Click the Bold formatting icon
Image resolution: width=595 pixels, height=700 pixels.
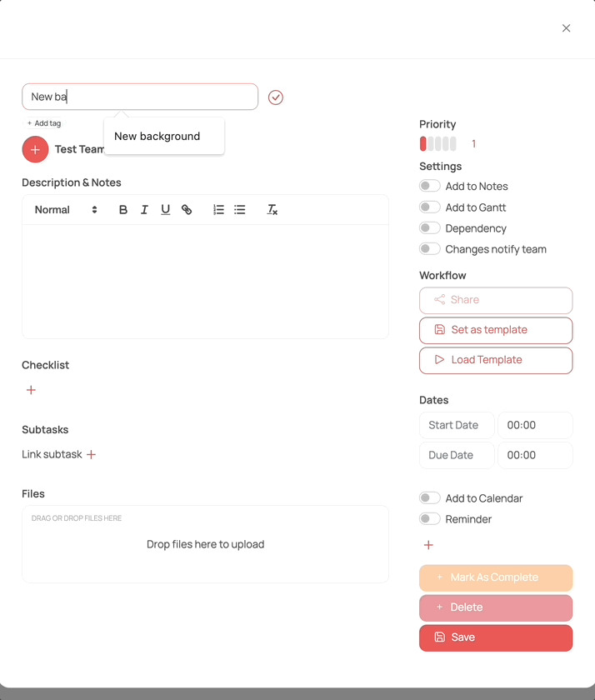point(123,210)
